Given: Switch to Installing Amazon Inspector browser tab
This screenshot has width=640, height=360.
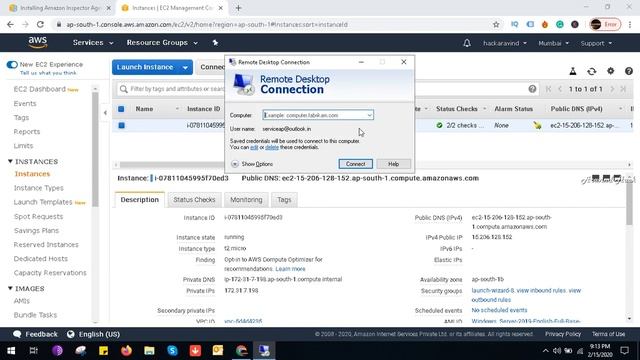Looking at the screenshot, I should pyautogui.click(x=60, y=8).
